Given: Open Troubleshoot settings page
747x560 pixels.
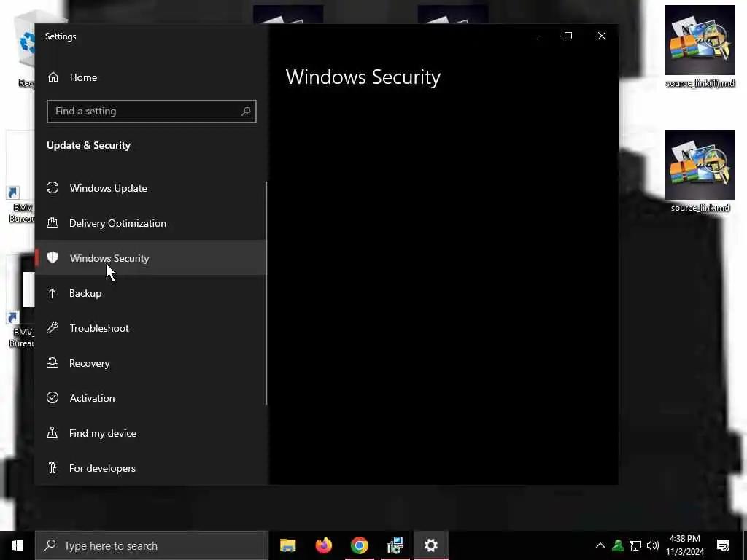Looking at the screenshot, I should pyautogui.click(x=150, y=328).
